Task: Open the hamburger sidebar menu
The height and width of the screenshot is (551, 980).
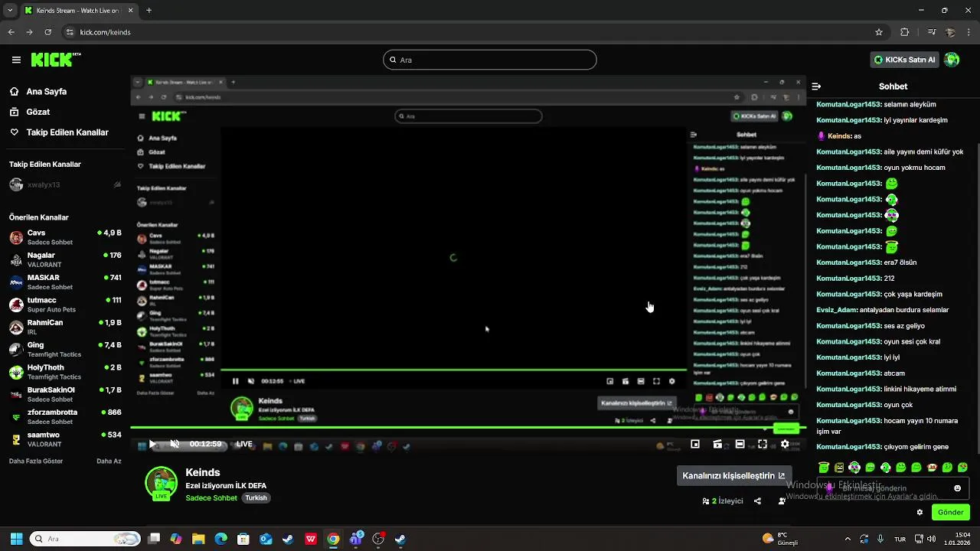Action: pyautogui.click(x=16, y=60)
